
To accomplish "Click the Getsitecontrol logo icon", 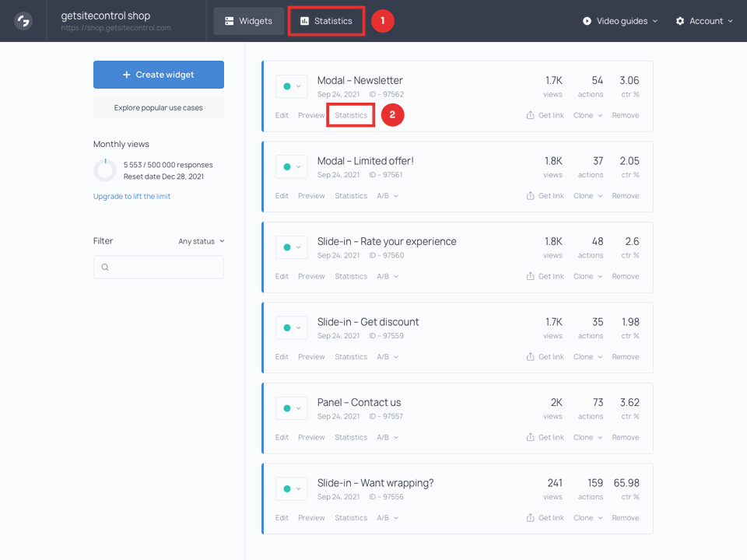I will pyautogui.click(x=21, y=21).
